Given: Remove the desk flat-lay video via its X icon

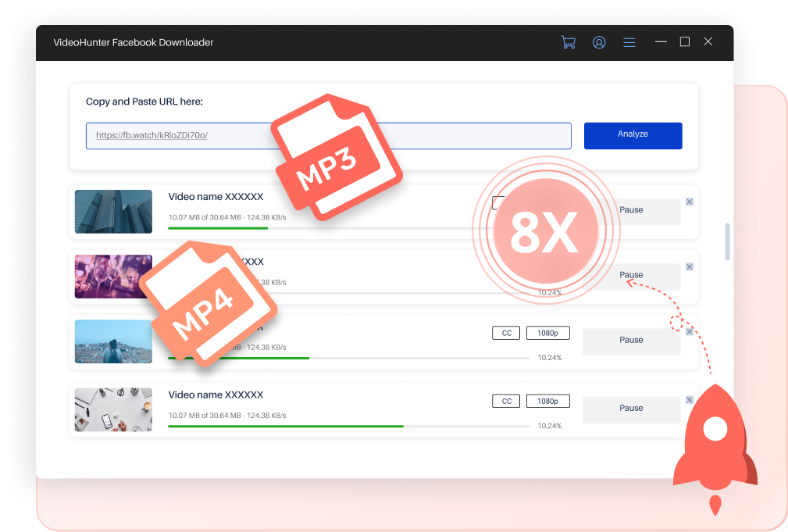Looking at the screenshot, I should coord(690,400).
